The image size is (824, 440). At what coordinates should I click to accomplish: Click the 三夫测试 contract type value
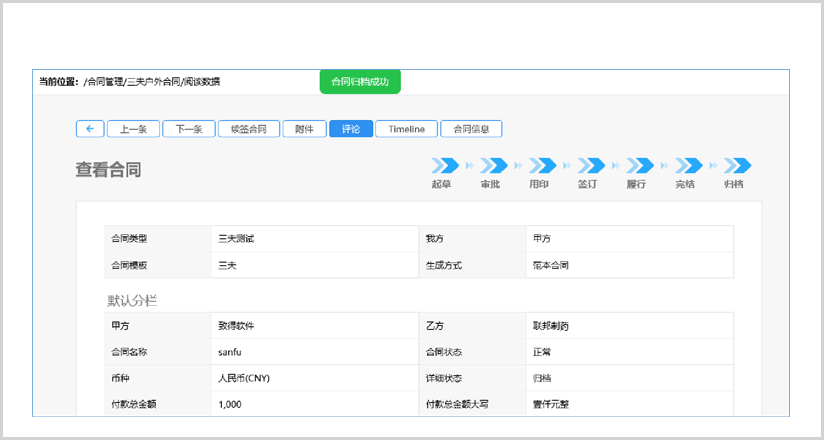point(236,239)
